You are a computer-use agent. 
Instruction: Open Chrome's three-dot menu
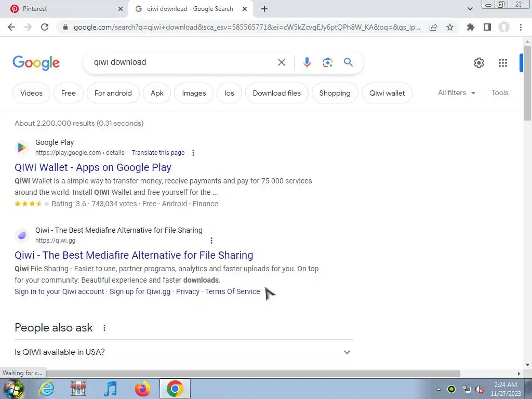(521, 27)
